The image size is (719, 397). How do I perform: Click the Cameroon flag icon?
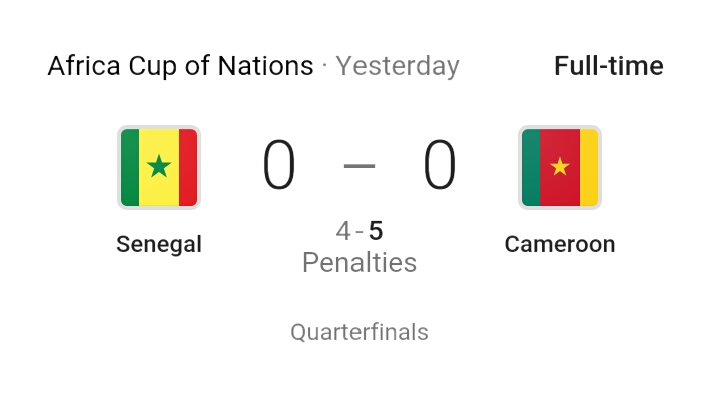click(560, 167)
